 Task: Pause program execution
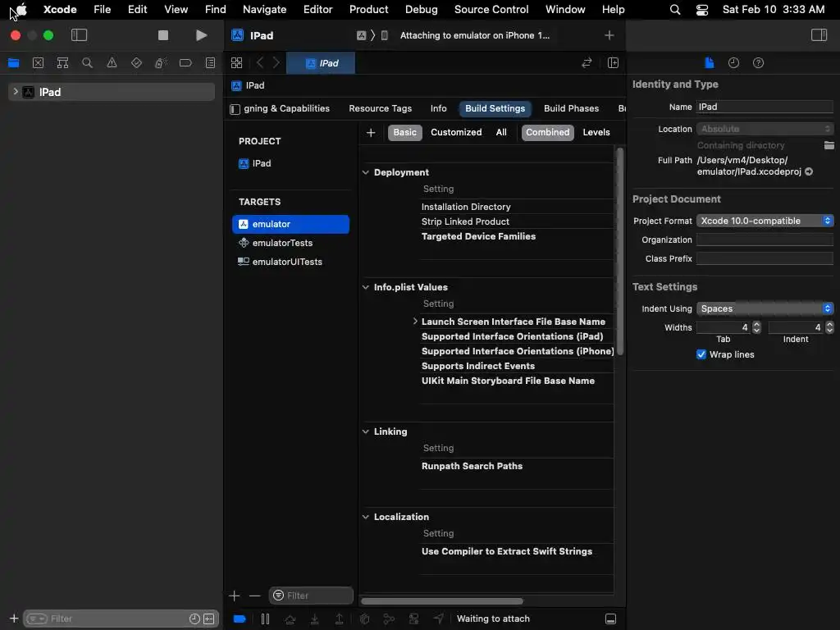tap(265, 619)
